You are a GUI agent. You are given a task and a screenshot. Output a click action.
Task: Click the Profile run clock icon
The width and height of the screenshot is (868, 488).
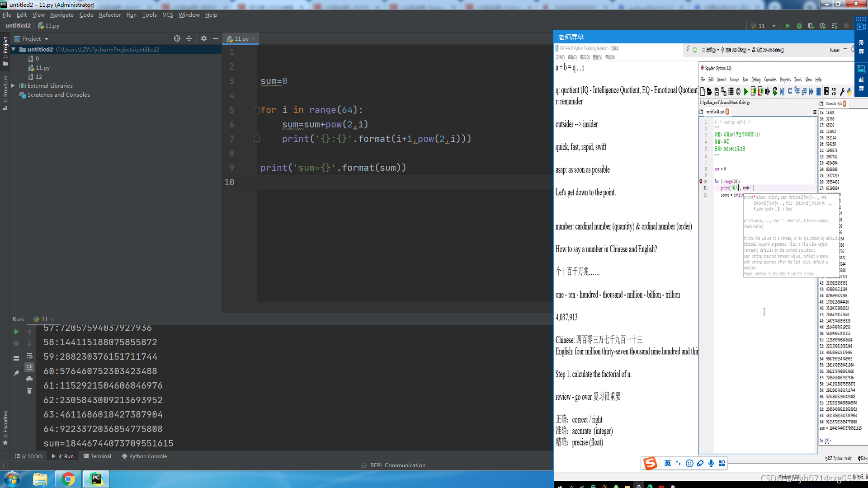(x=823, y=26)
